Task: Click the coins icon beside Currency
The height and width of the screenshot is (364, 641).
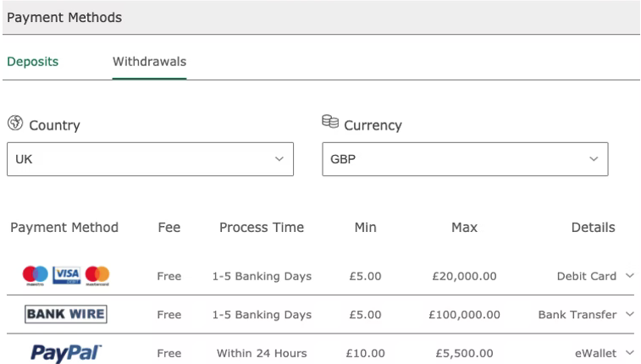Action: (x=330, y=121)
